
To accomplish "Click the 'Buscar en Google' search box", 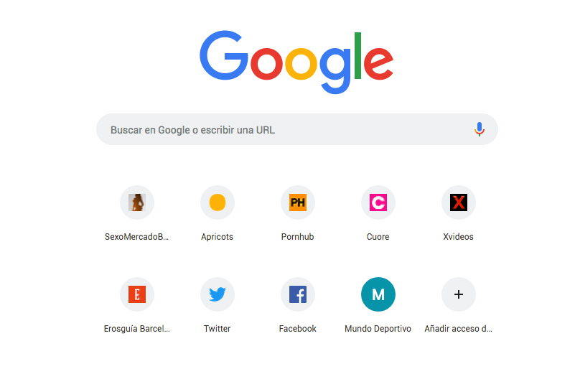I will click(296, 129).
